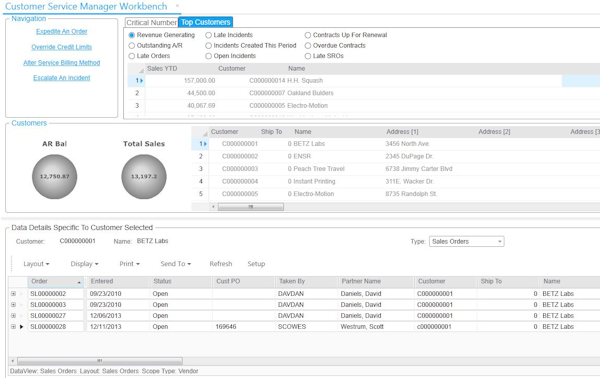Image resolution: width=600 pixels, height=378 pixels.
Task: Click current-row arrow beside SL00000028
Action: (21, 327)
